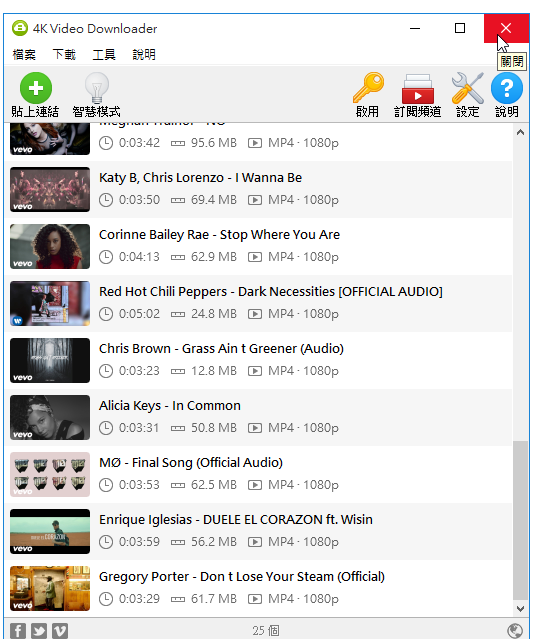Image resolution: width=541 pixels, height=639 pixels.
Task: Click the 0:03:50 duration of Katy B row
Action: (139, 200)
